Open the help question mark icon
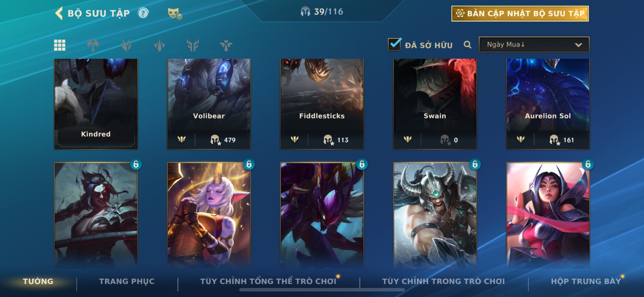The image size is (644, 297). tap(143, 13)
